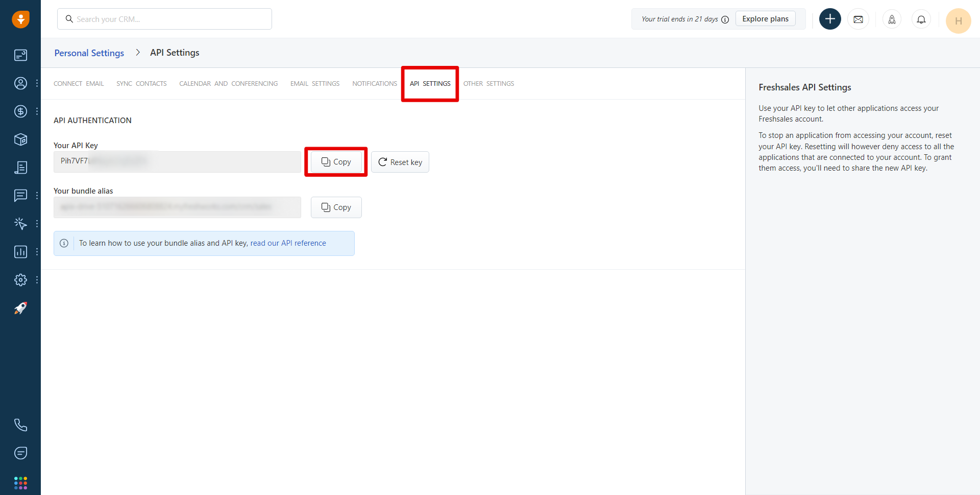Expand the reports sidebar submenu dots
This screenshot has height=495, width=980.
37,252
